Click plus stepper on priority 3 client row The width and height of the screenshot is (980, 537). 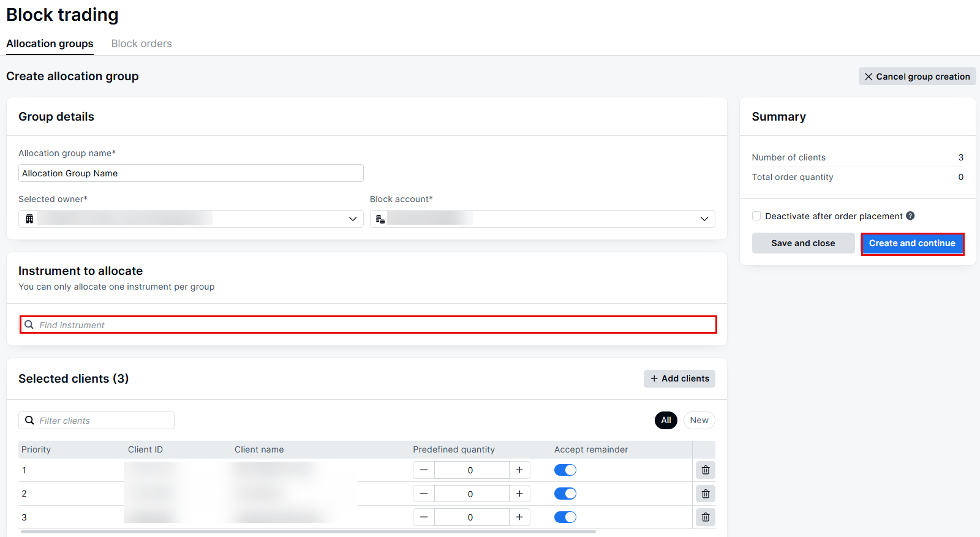[519, 517]
